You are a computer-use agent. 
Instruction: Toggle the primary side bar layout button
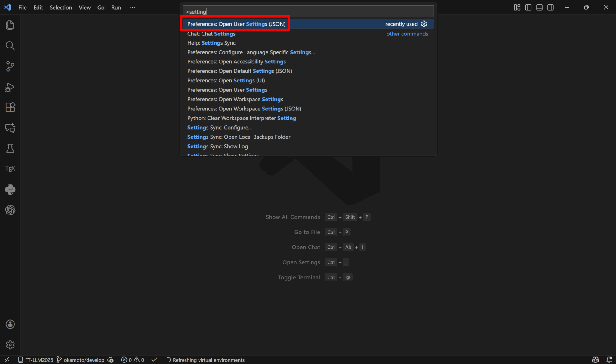point(528,8)
